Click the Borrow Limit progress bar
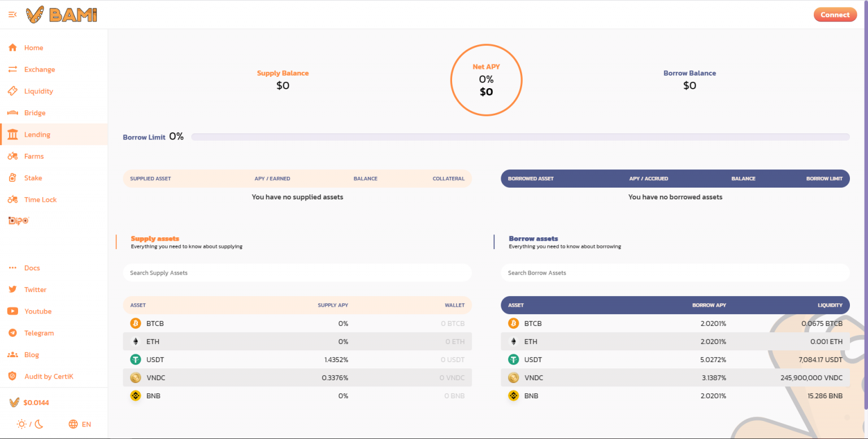 click(x=520, y=137)
